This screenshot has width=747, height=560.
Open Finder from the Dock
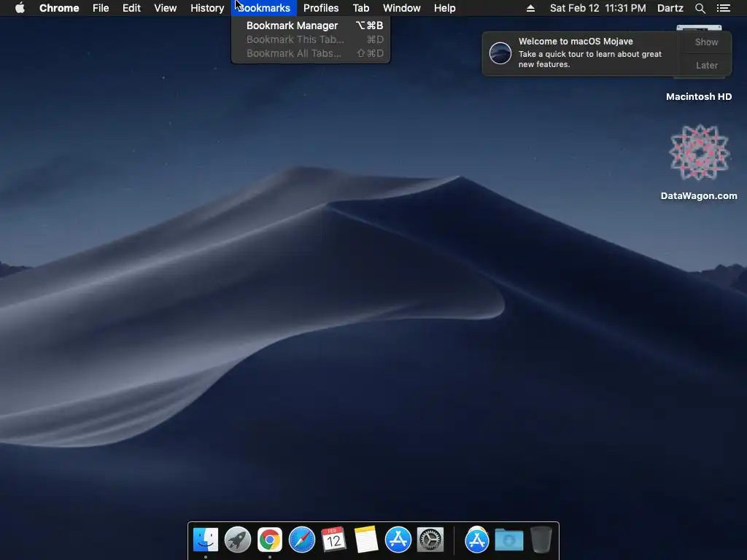tap(205, 540)
